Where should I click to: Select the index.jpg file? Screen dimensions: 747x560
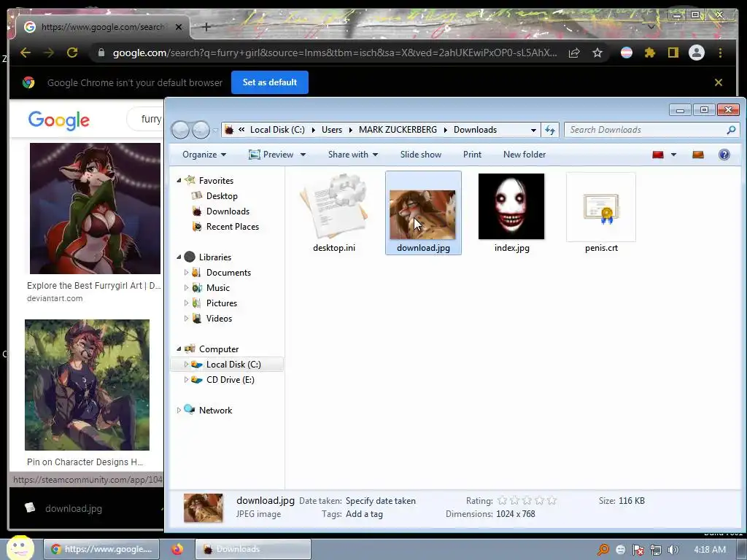tap(511, 213)
